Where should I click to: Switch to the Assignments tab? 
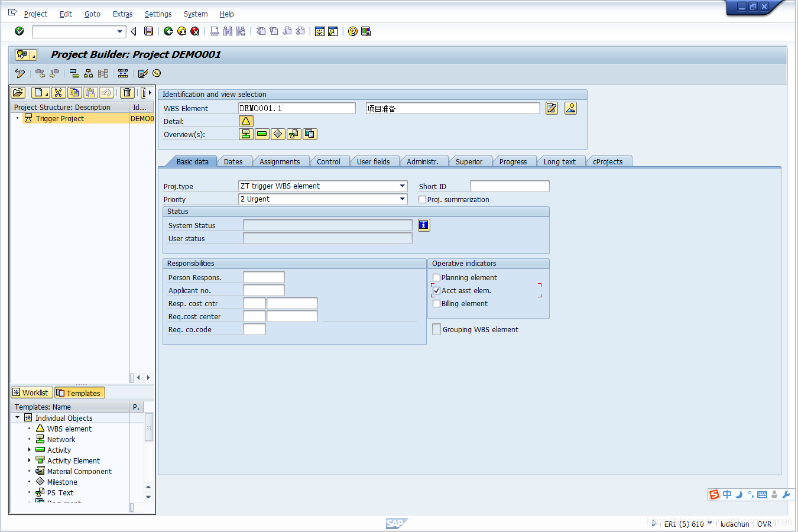280,162
